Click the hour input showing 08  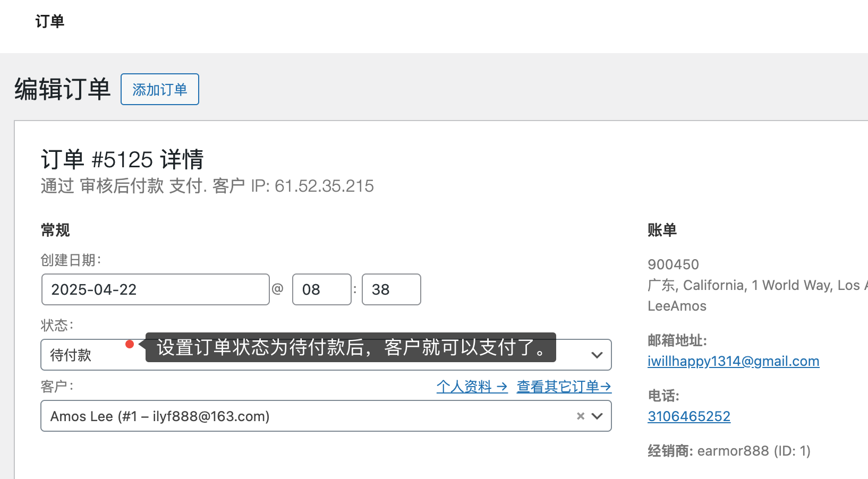321,289
